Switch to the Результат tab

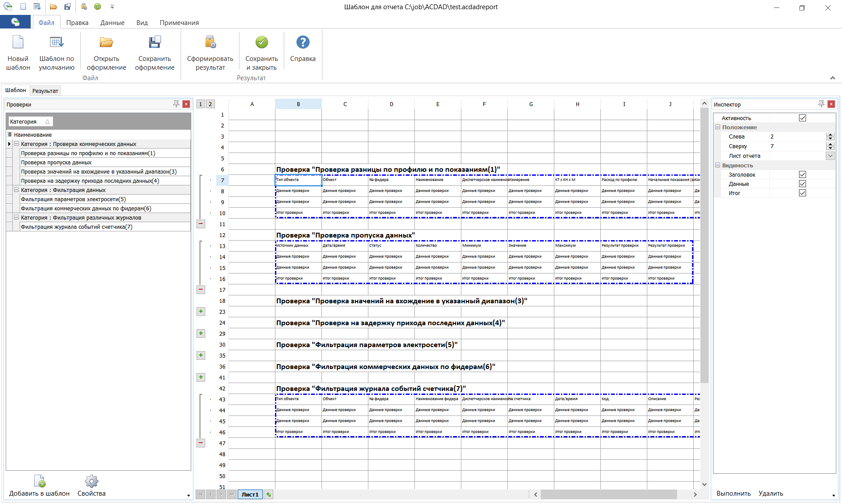(45, 90)
